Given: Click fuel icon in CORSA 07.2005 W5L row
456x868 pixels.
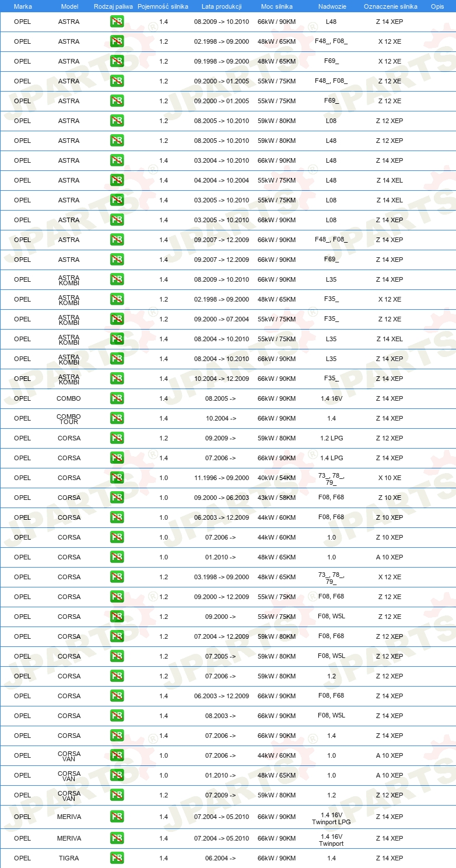Looking at the screenshot, I should 117,656.
